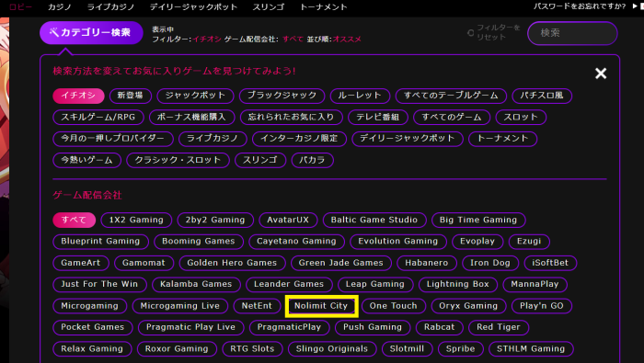Open the ライブカジノ top menu item
Viewport: 644px width, 363px height.
110,7
